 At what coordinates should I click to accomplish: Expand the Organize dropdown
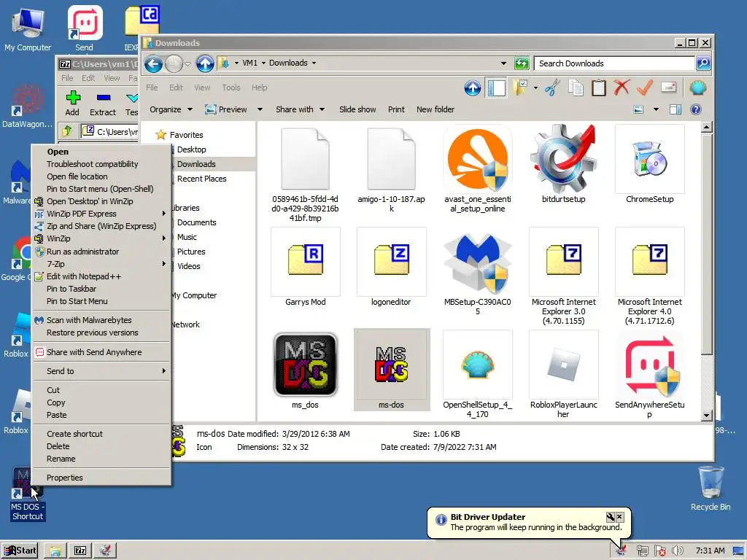(x=171, y=109)
